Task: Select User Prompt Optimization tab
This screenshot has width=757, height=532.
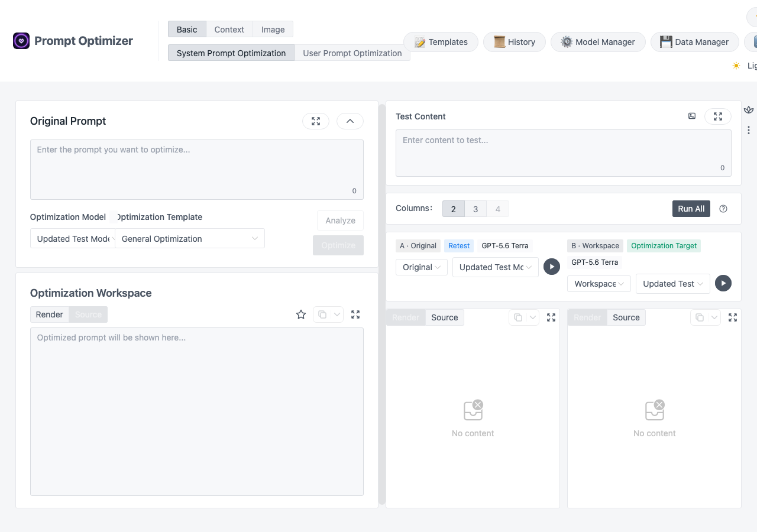Action: [352, 53]
